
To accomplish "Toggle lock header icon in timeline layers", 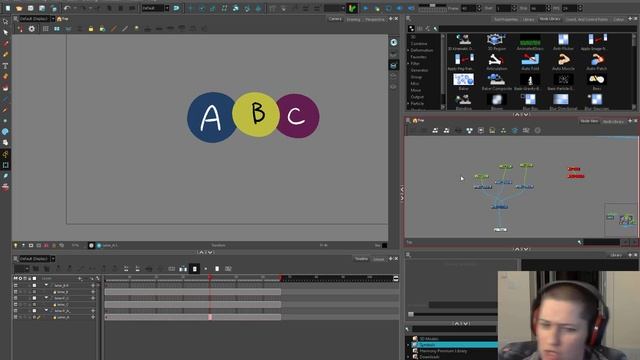I will pyautogui.click(x=29, y=278).
